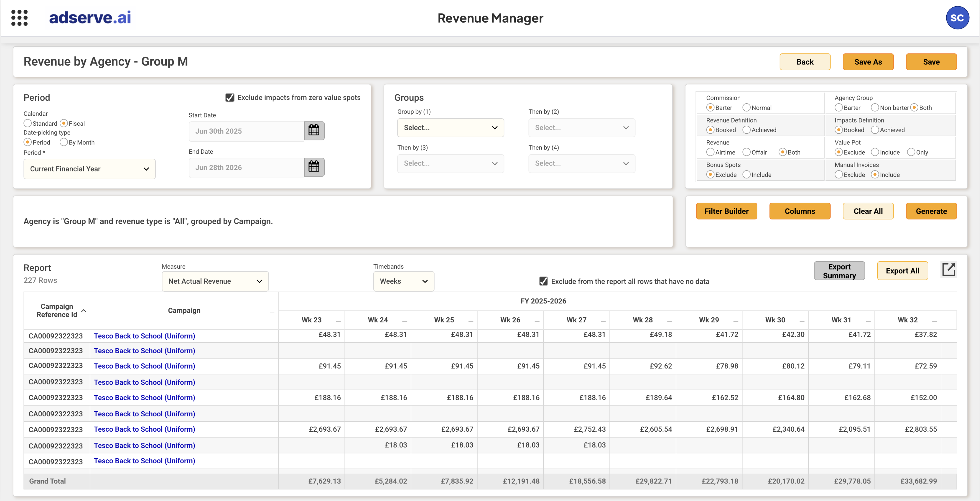
Task: Select Achieved under Revenue Definition
Action: (746, 130)
